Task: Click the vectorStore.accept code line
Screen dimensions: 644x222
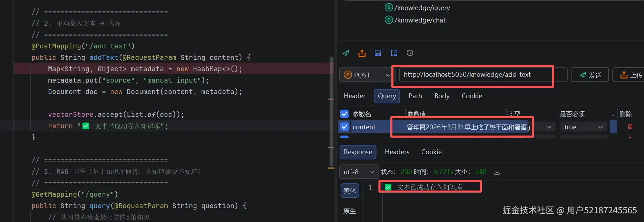Action: [x=116, y=114]
